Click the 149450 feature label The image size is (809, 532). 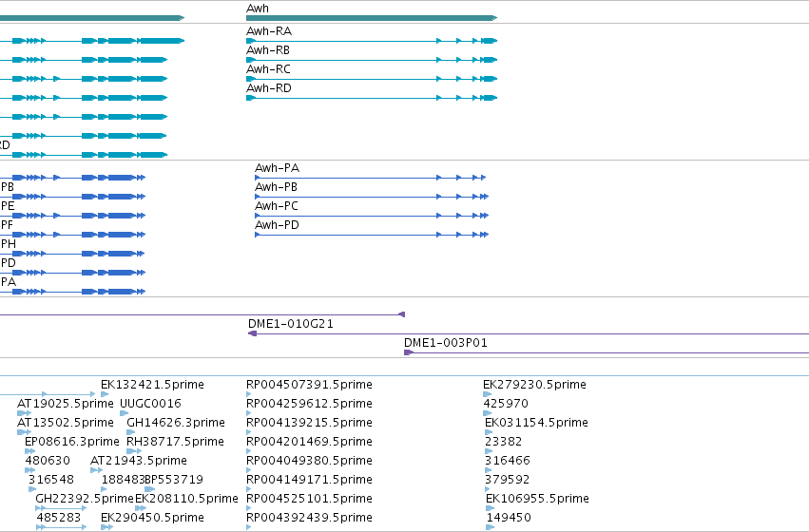coord(509,518)
